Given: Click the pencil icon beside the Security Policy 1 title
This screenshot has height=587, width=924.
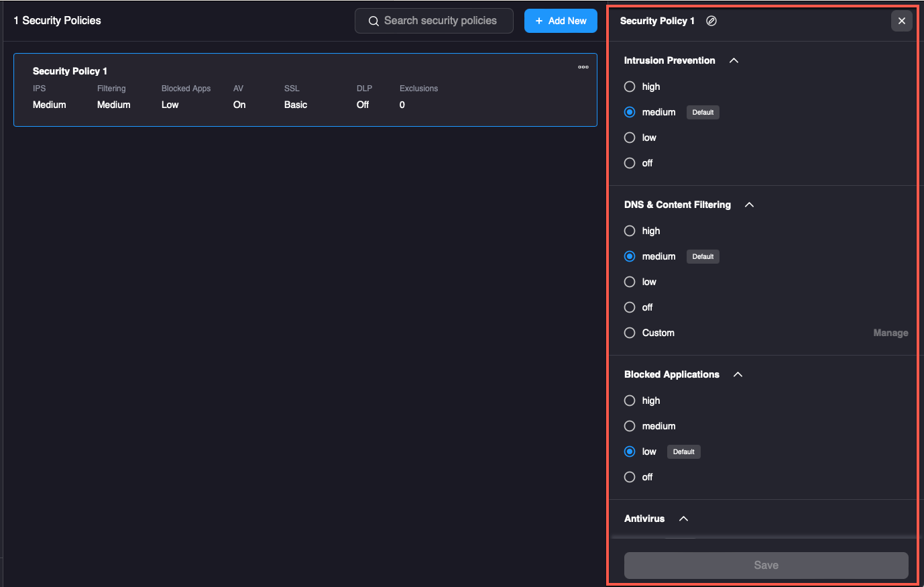Looking at the screenshot, I should tap(711, 21).
